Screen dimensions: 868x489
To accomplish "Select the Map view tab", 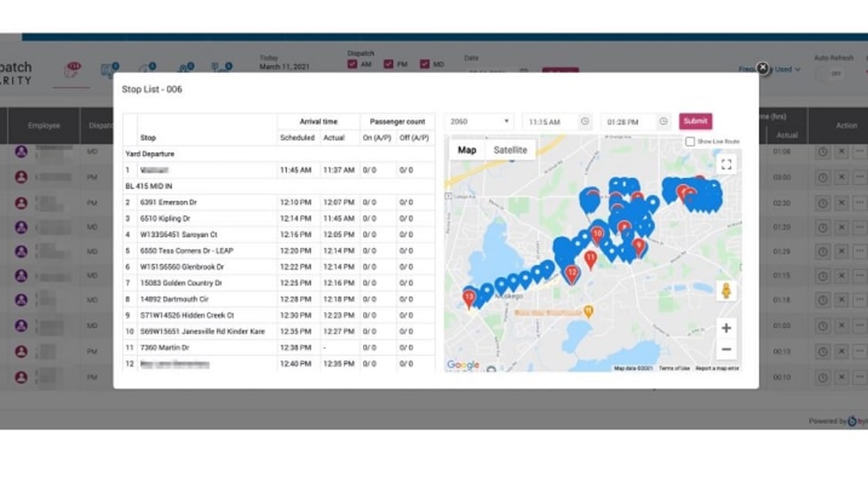I will [x=467, y=150].
